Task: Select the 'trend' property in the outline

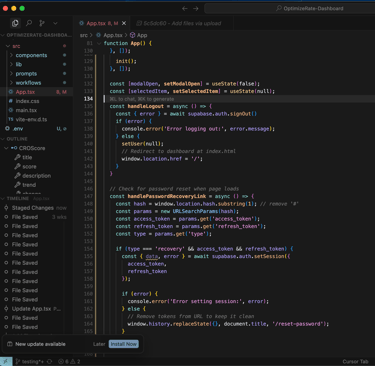Action: click(x=29, y=185)
